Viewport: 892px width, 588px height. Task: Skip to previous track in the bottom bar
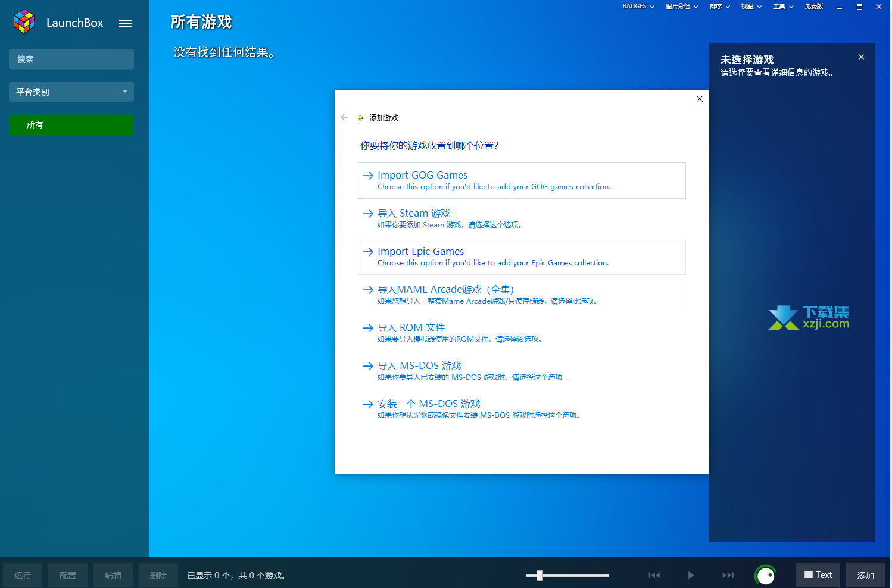654,575
